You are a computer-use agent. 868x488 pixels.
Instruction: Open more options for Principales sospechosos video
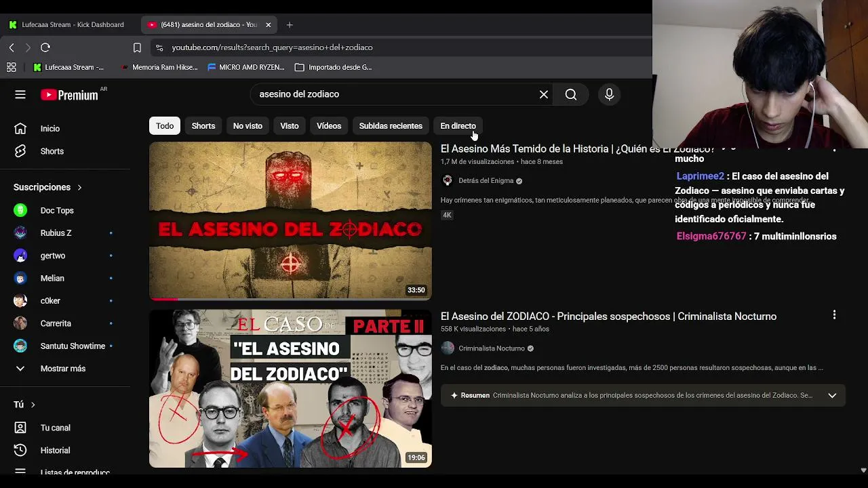tap(834, 315)
